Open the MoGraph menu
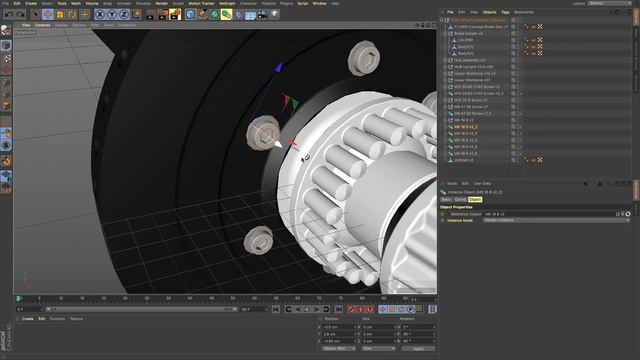Image resolution: width=640 pixels, height=360 pixels. click(227, 3)
